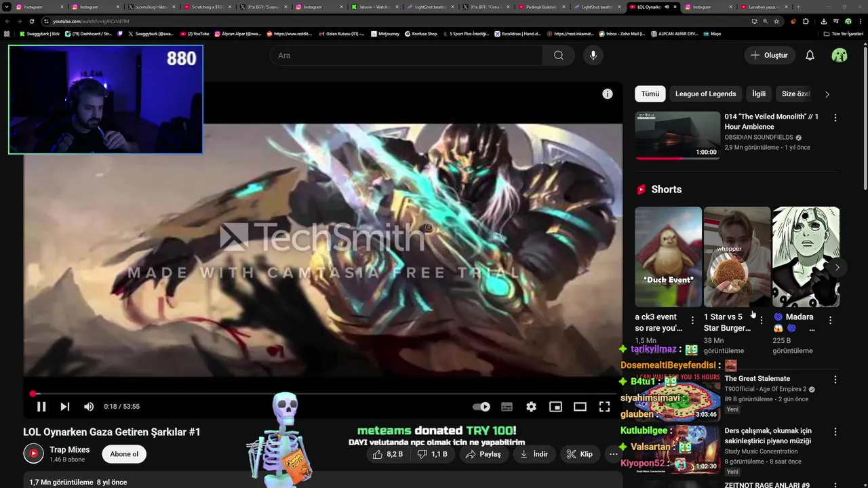Subscribe with the Abone ol button
The width and height of the screenshot is (868, 488).
[x=124, y=454]
